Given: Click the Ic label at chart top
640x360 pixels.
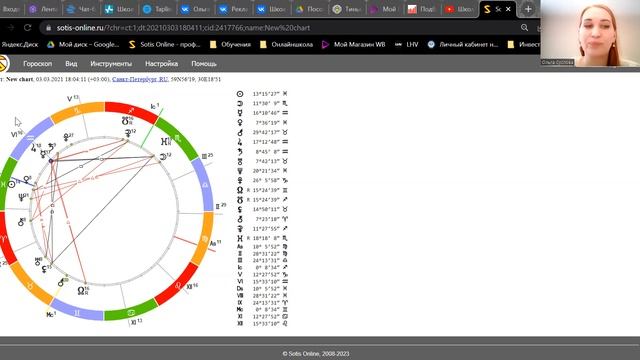Looking at the screenshot, I should point(154,107).
